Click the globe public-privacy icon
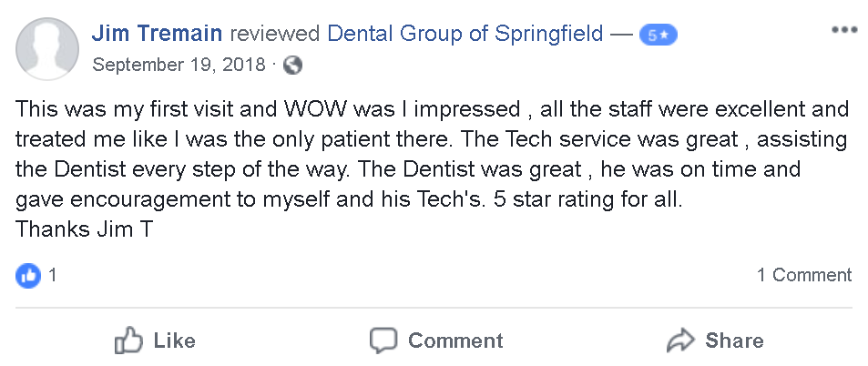The width and height of the screenshot is (868, 366). [x=293, y=65]
